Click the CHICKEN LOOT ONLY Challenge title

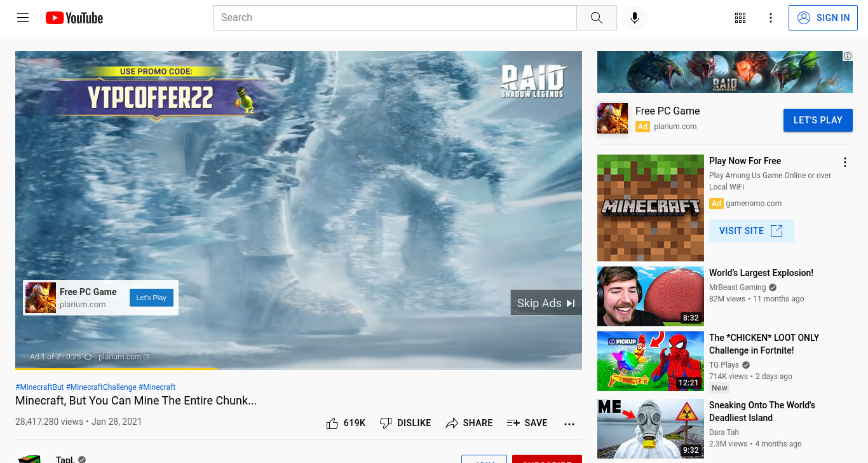pyautogui.click(x=764, y=344)
